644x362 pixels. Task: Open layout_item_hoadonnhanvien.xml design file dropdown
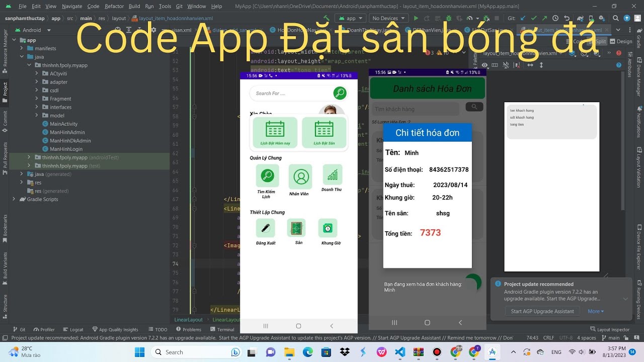pos(523,53)
